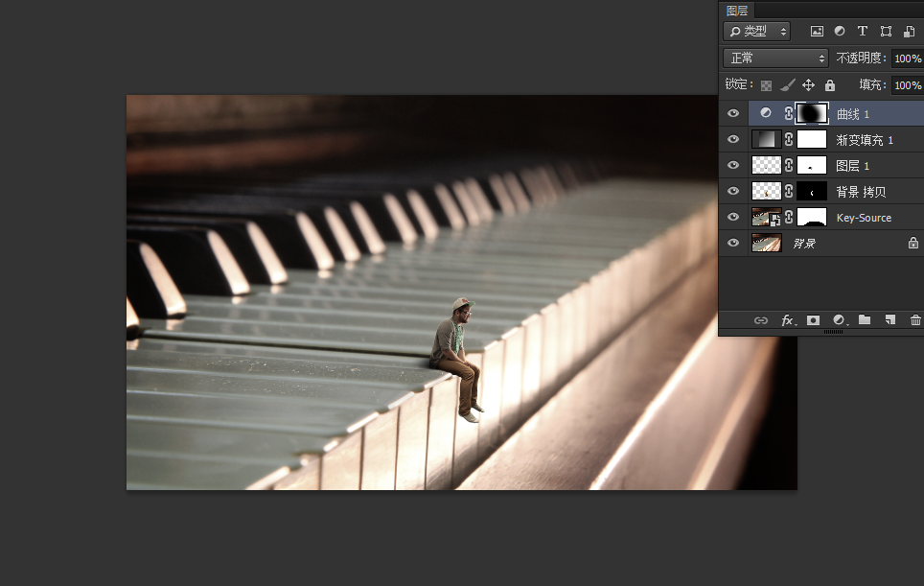Create a new layer icon
Screen dimensions: 924x586
coord(889,319)
